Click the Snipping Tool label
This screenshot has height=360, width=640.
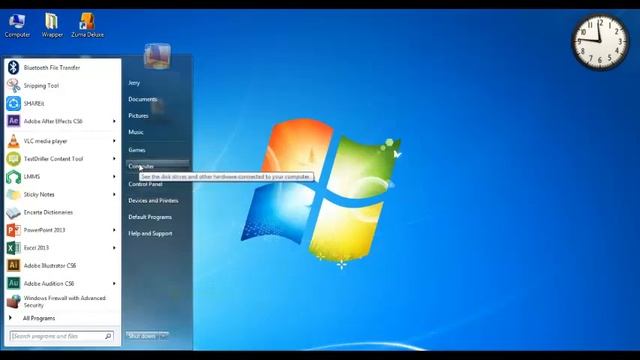[41, 86]
